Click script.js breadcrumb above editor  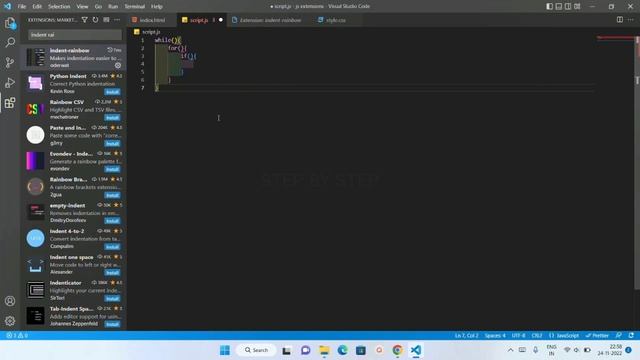click(151, 32)
